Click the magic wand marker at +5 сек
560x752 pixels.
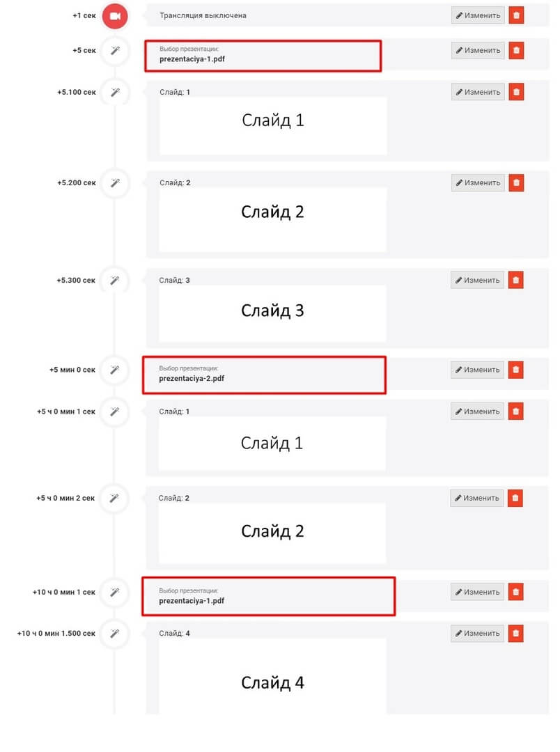click(x=115, y=50)
